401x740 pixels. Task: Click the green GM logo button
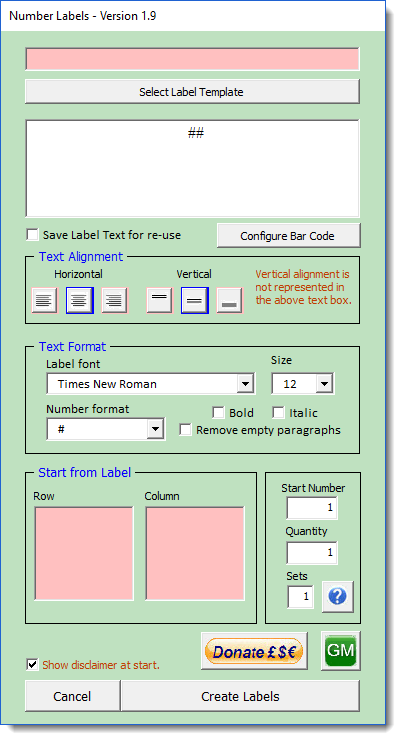coord(341,650)
